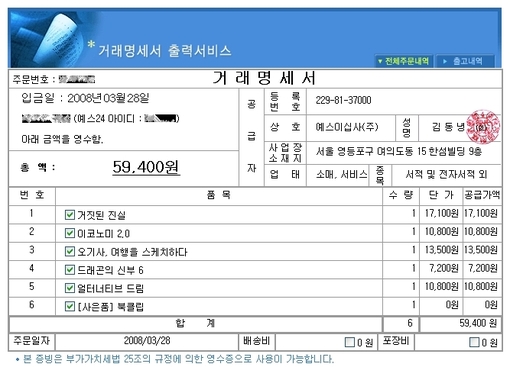Check the 배송비 0 원 checkbox
The width and height of the screenshot is (510, 367).
(x=349, y=342)
